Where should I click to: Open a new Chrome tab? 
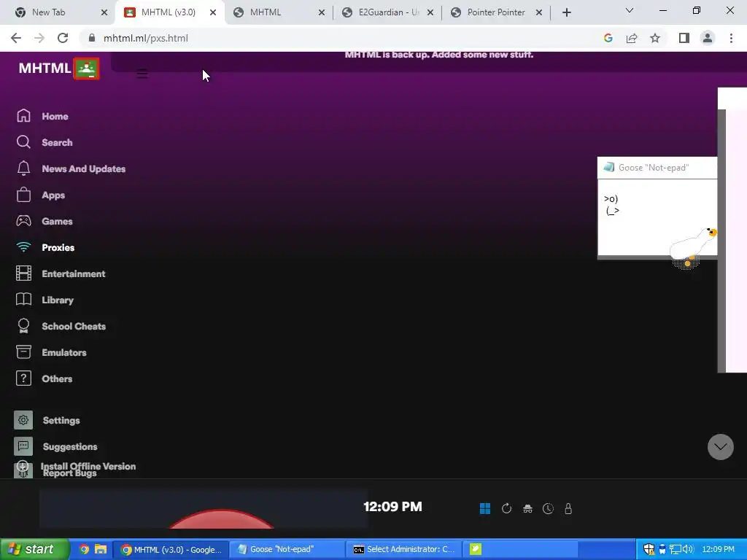click(566, 12)
